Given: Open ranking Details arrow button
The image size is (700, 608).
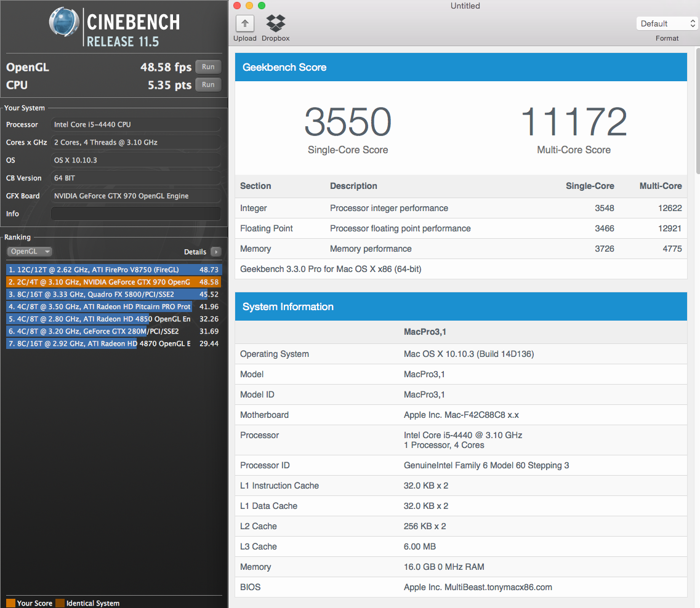Looking at the screenshot, I should 215,252.
